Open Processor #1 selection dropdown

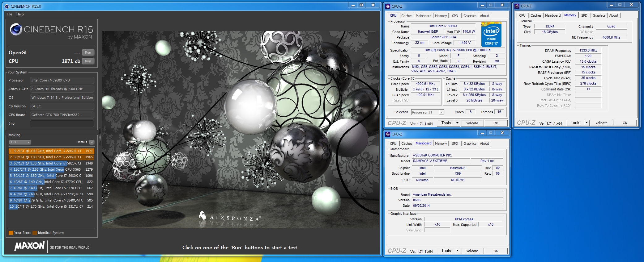pyautogui.click(x=428, y=112)
